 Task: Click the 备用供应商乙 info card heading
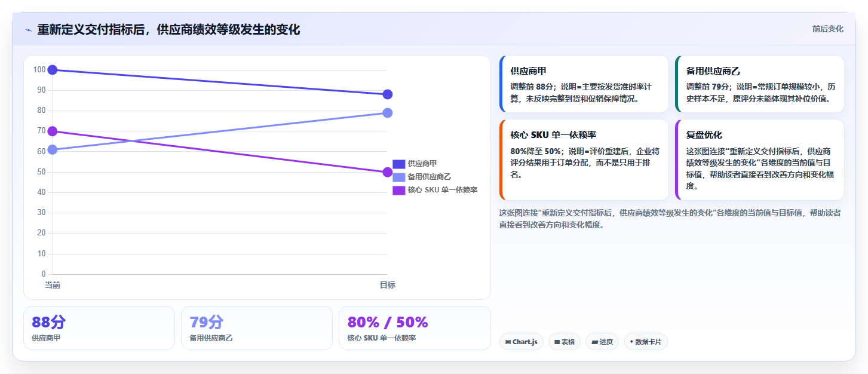pos(713,71)
